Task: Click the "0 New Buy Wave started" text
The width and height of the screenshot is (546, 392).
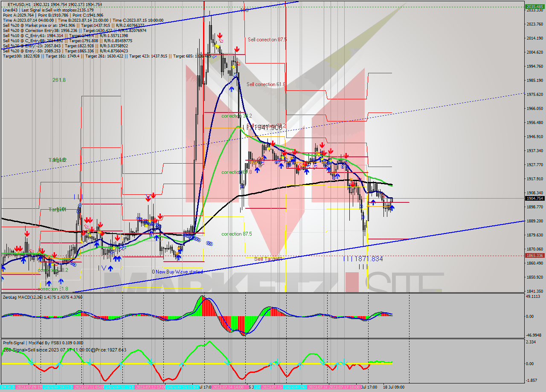Action: click(177, 271)
